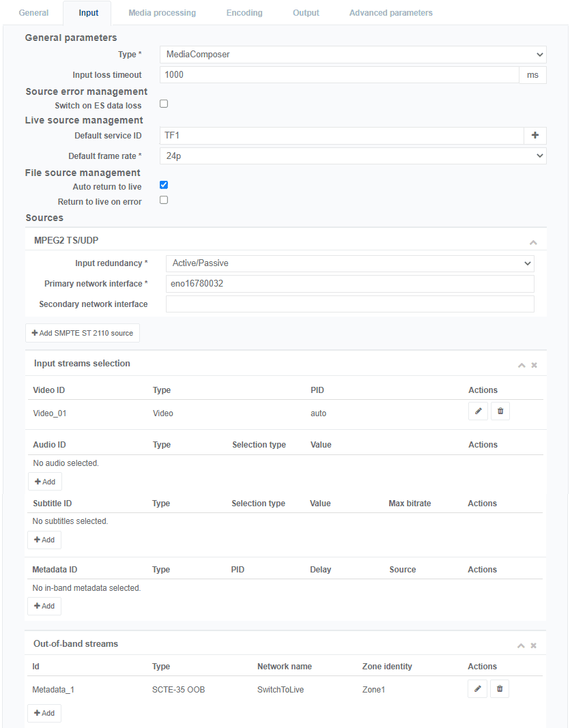Open the Input redundancy selector
Viewport: 570px width, 728px height.
pyautogui.click(x=350, y=263)
